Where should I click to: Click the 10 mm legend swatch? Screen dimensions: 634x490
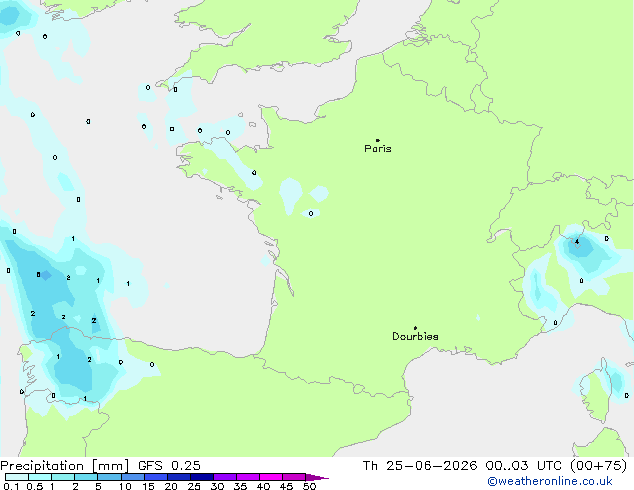[132, 477]
